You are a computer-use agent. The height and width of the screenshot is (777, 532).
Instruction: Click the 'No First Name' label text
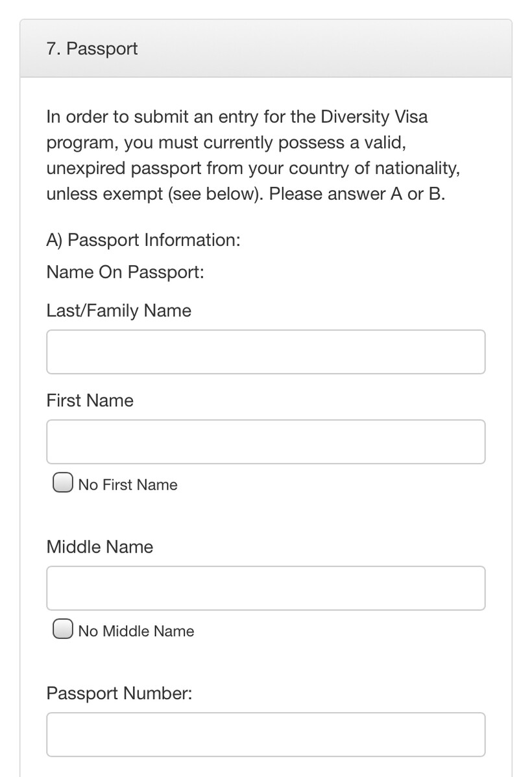click(x=128, y=485)
